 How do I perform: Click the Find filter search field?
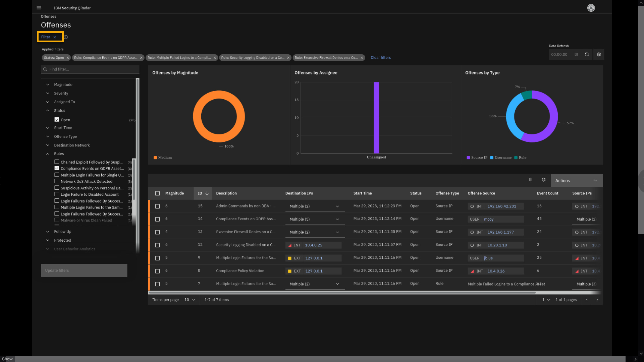(91, 69)
